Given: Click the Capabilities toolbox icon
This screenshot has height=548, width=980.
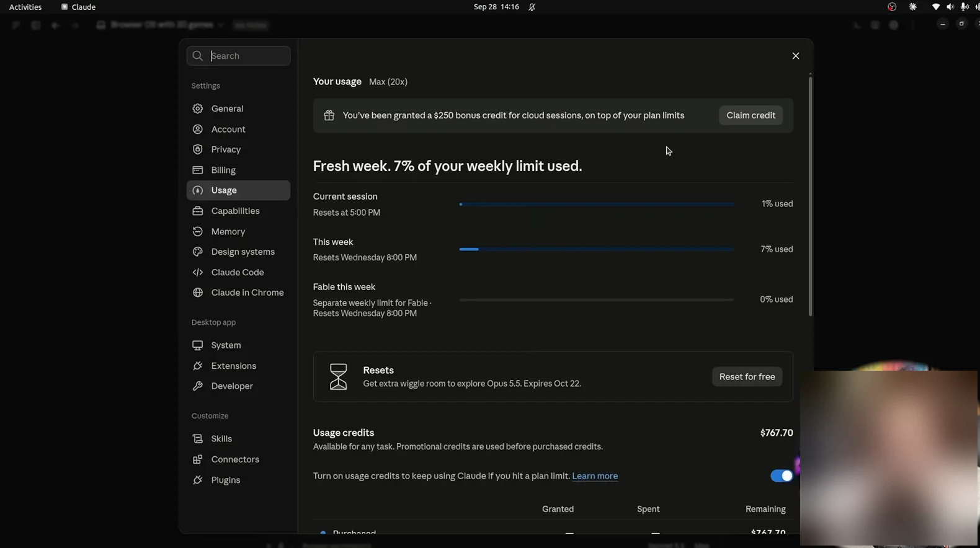Looking at the screenshot, I should click(x=198, y=211).
